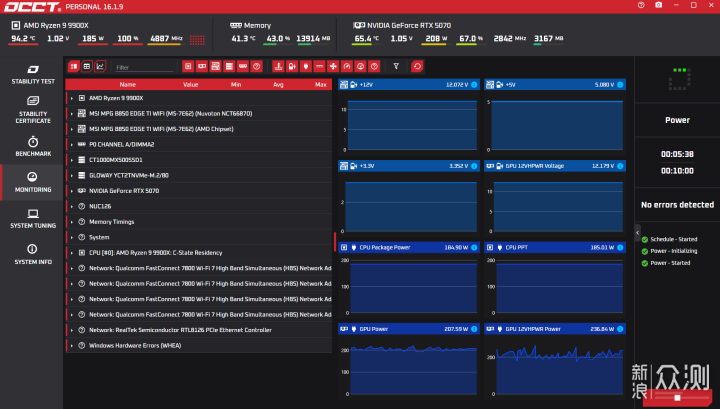
Task: Switch to split table and graph view
Action: tap(73, 67)
